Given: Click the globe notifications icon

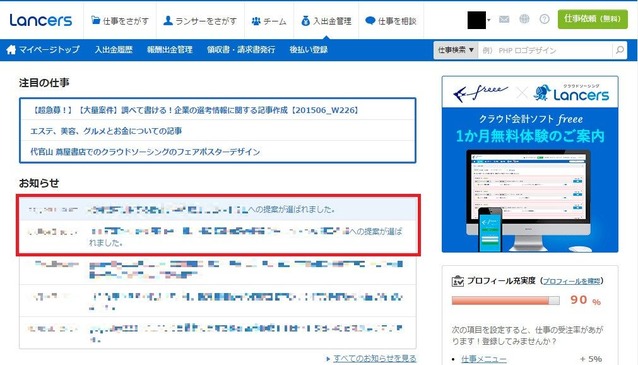Looking at the screenshot, I should click(x=524, y=19).
